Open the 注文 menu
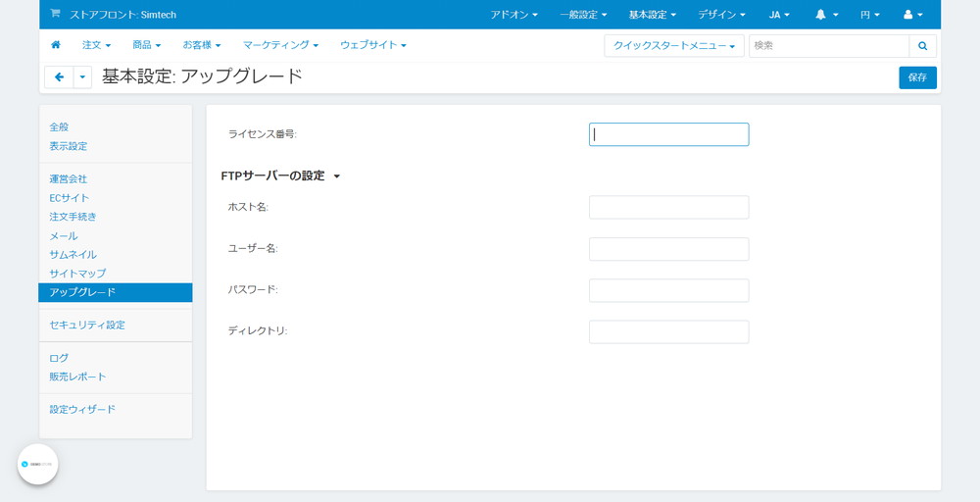The image size is (980, 502). pyautogui.click(x=96, y=45)
